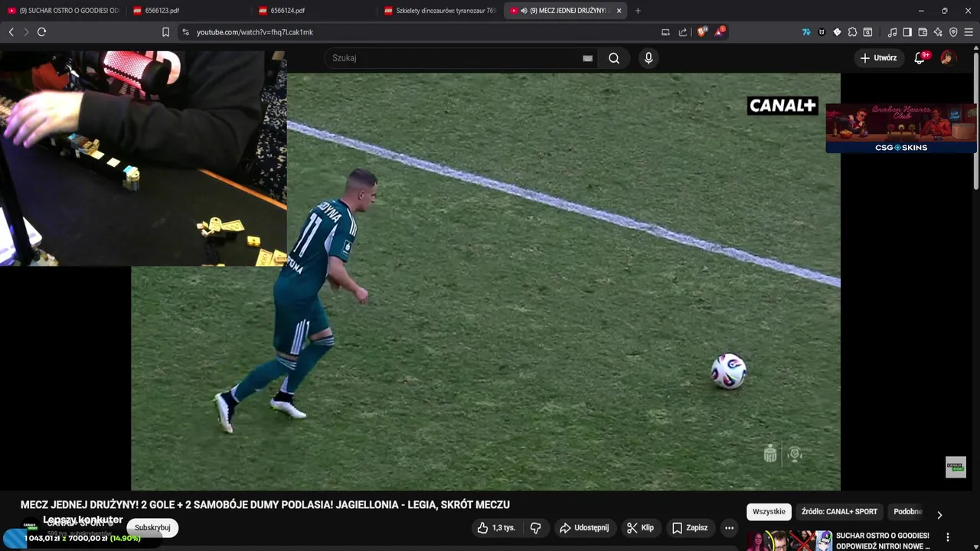
Task: Switch to the Szkielety dinozaurów tab
Action: tap(440, 11)
